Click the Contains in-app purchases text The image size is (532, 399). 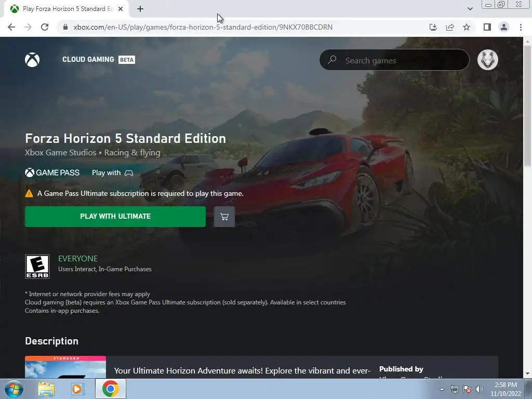[62, 311]
